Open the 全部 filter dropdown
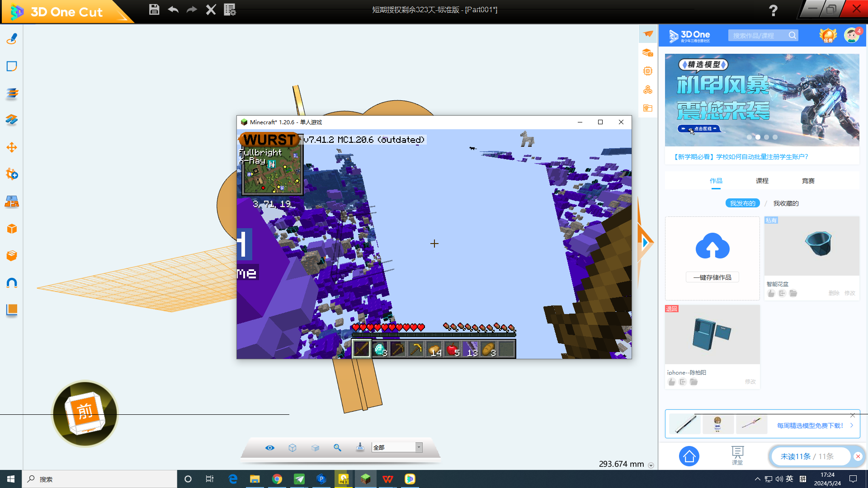This screenshot has height=488, width=868. coord(419,447)
